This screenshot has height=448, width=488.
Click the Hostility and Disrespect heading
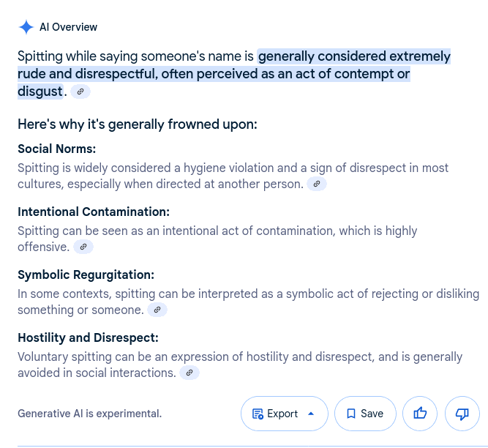(x=88, y=337)
